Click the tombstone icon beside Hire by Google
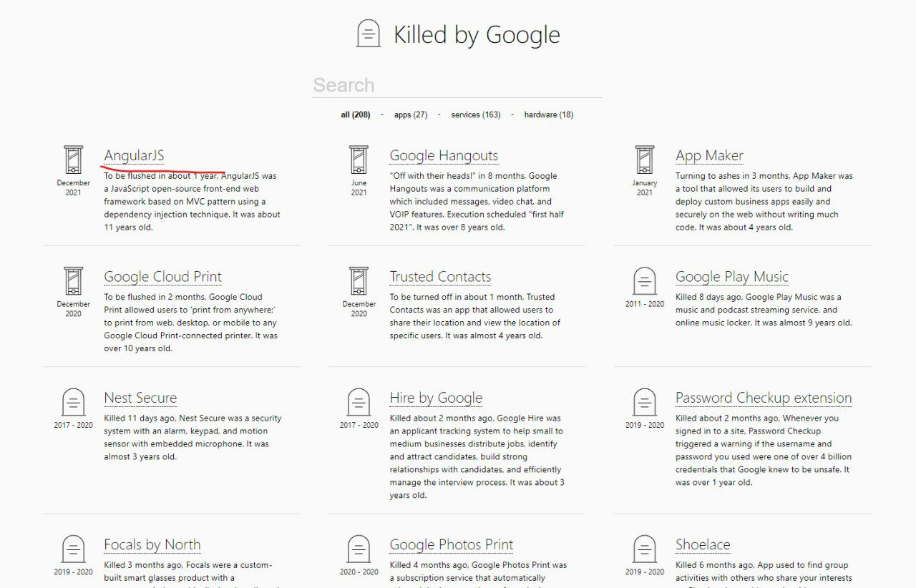 point(359,402)
